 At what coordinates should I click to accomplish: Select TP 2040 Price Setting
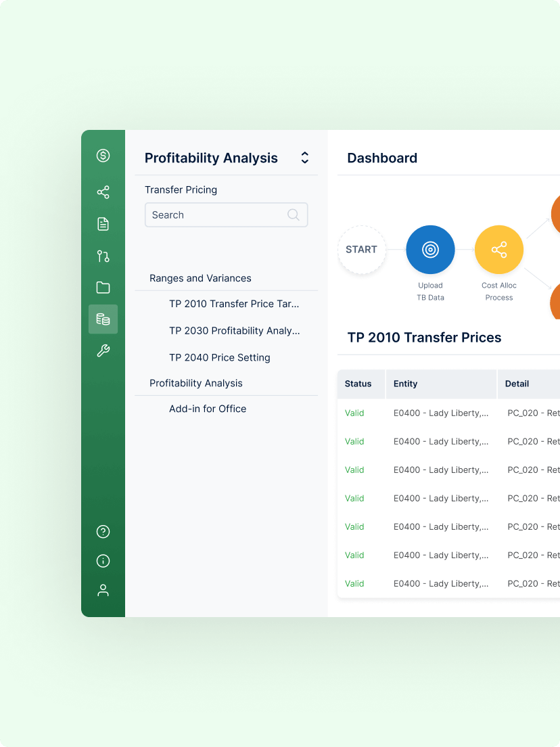coord(220,357)
